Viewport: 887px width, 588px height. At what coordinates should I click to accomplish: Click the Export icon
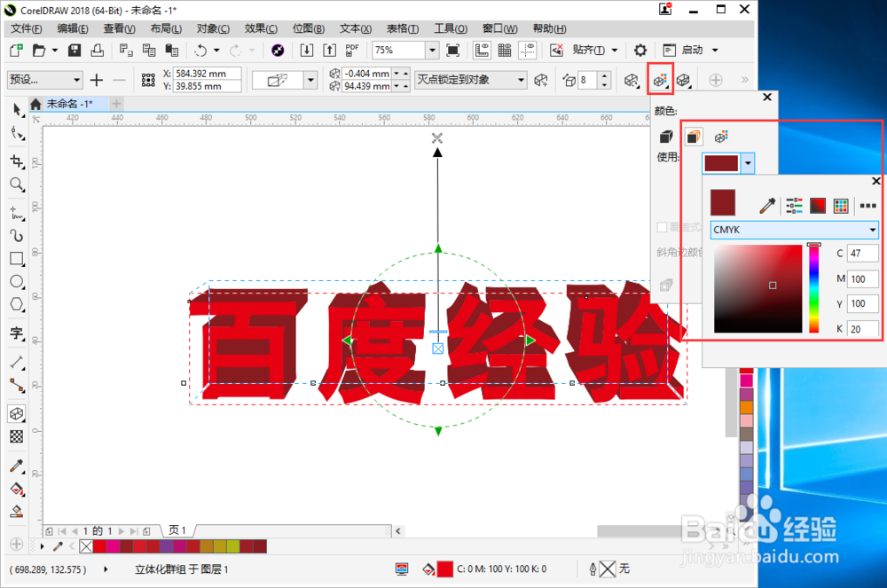point(329,51)
